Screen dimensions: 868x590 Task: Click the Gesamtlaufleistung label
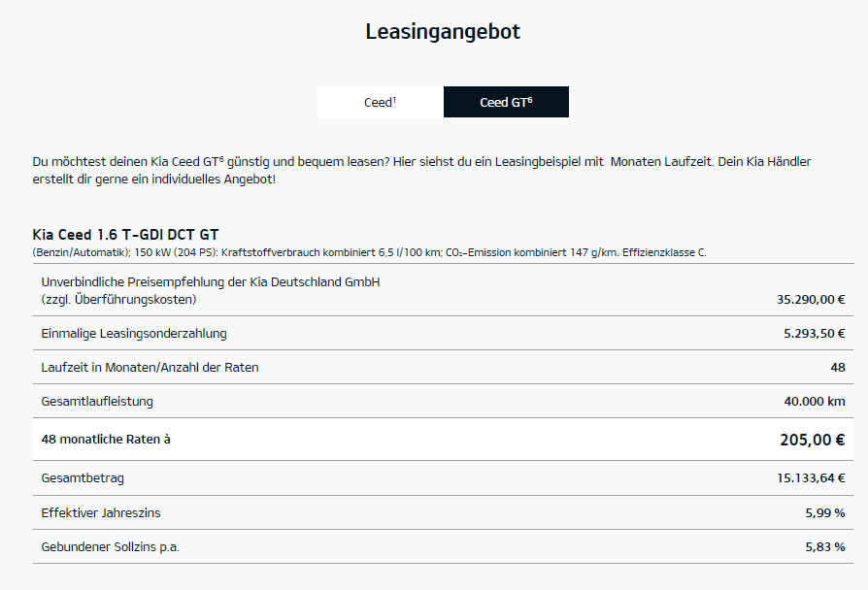click(x=97, y=401)
